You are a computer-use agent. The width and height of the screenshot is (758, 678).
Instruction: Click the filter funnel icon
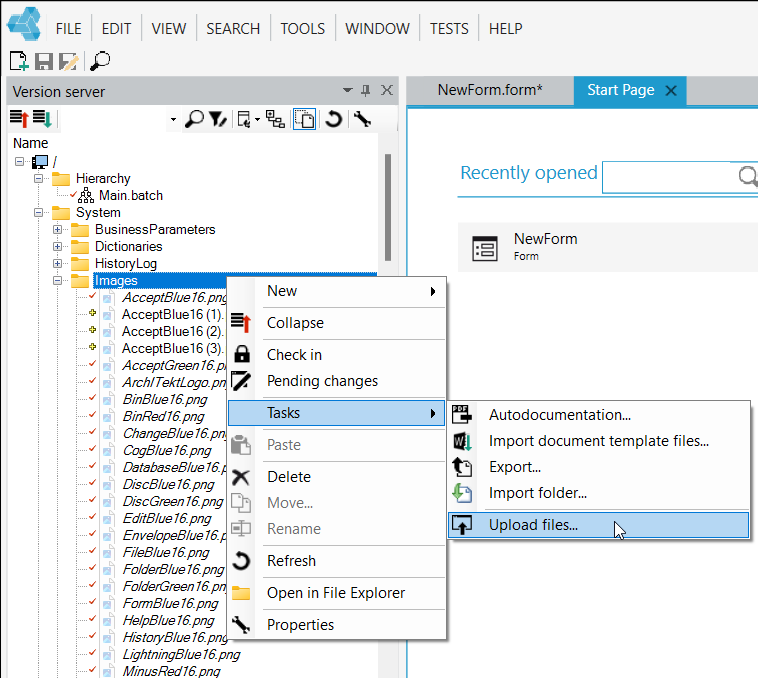[218, 119]
